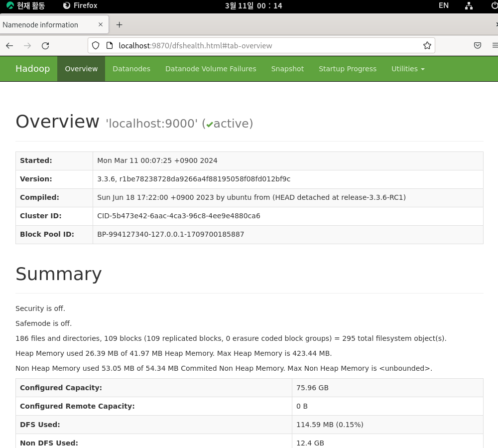Bookmark this page with the star icon
498x448 pixels.
tap(427, 45)
